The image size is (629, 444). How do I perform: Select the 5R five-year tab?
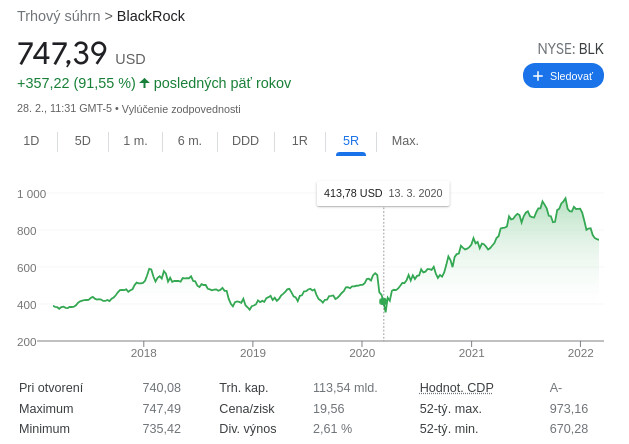351,141
